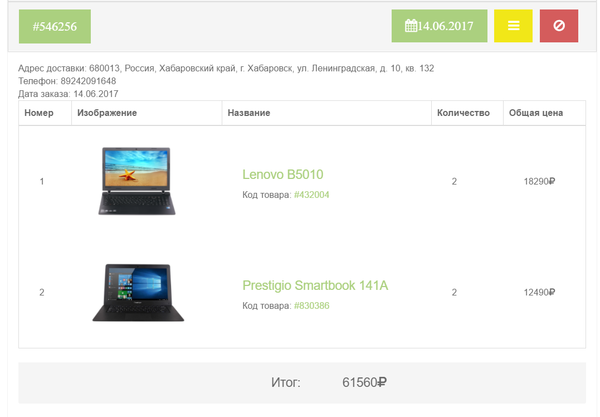Image resolution: width=600 pixels, height=417 pixels.
Task: Click the 14.06.2017 date button
Action: tap(439, 26)
